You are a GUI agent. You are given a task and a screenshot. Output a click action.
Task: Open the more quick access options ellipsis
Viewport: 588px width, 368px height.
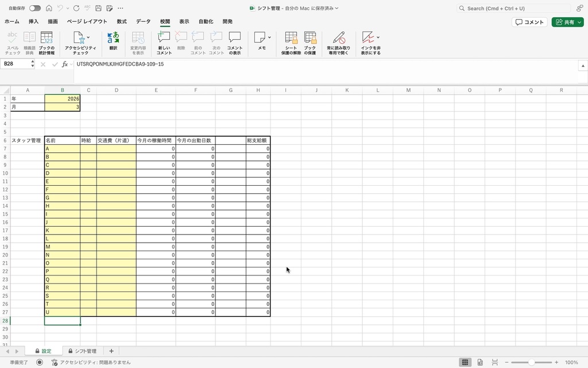(x=121, y=8)
